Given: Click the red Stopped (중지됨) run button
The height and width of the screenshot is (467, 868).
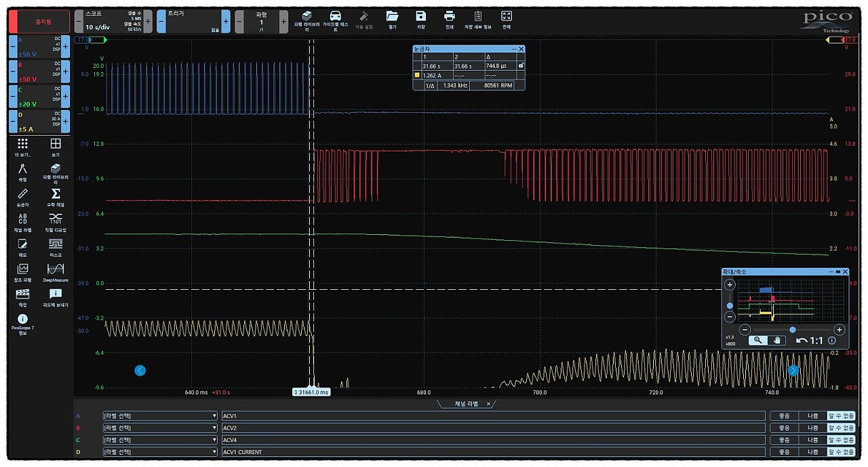Looking at the screenshot, I should pyautogui.click(x=39, y=22).
